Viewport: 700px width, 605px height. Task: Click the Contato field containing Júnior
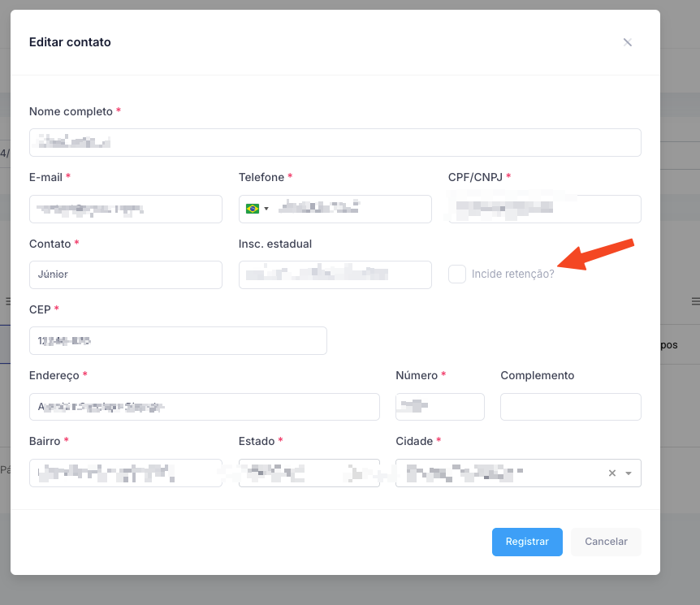(x=125, y=274)
